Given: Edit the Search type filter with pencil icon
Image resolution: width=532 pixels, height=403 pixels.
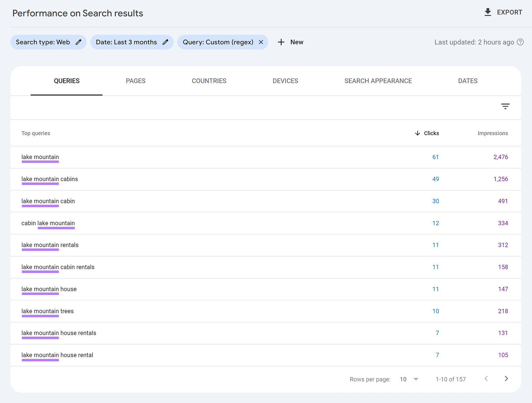Looking at the screenshot, I should point(78,42).
